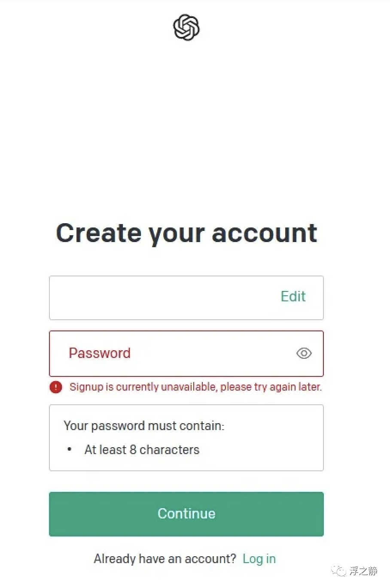
Task: Click the empty email address field
Action: click(x=163, y=298)
